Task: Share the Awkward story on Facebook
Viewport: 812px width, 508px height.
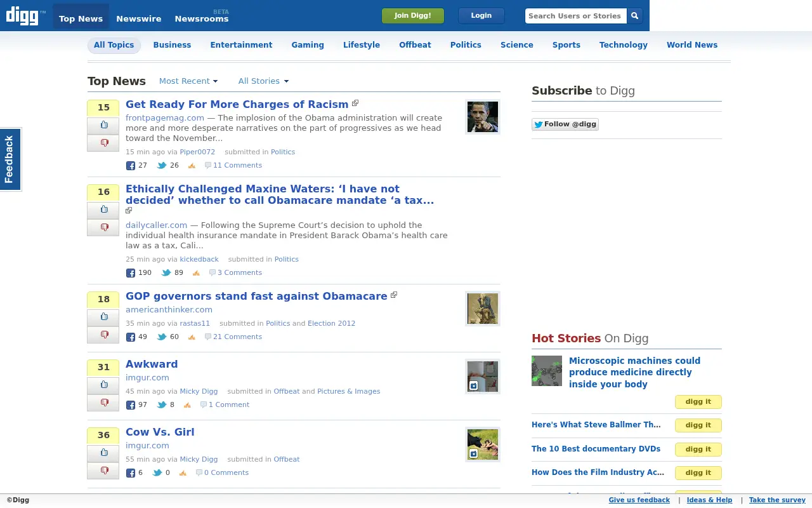Action: pos(131,405)
